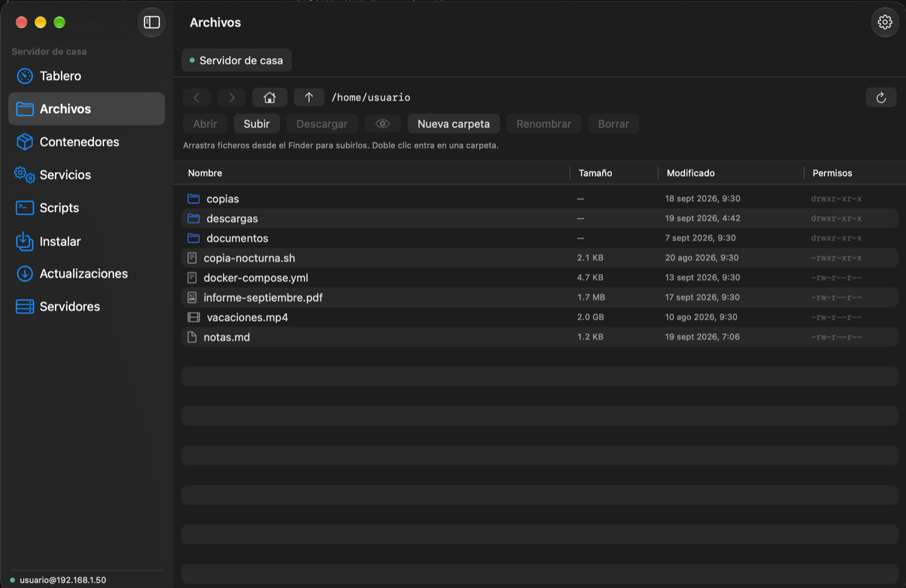Click the Descargar button
906x588 pixels.
pos(322,124)
